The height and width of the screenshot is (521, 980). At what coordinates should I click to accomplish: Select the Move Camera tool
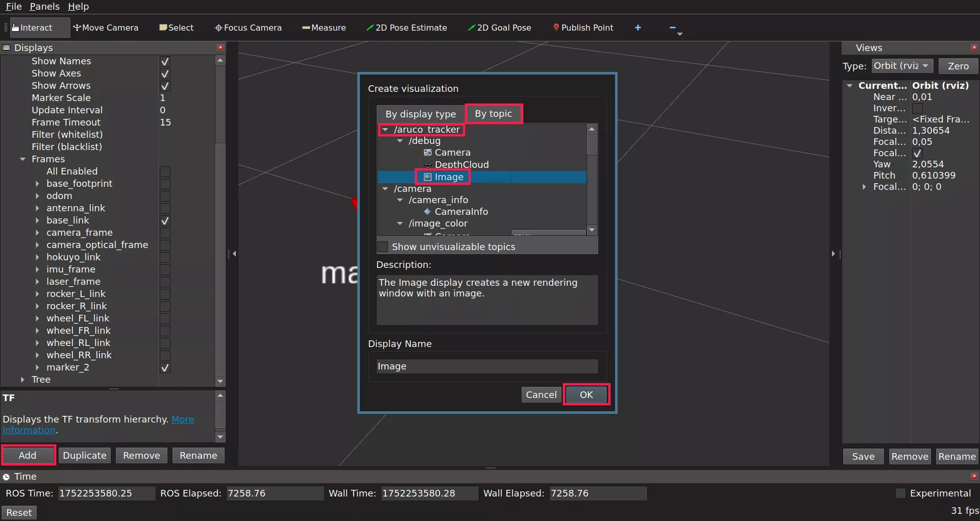click(x=106, y=28)
